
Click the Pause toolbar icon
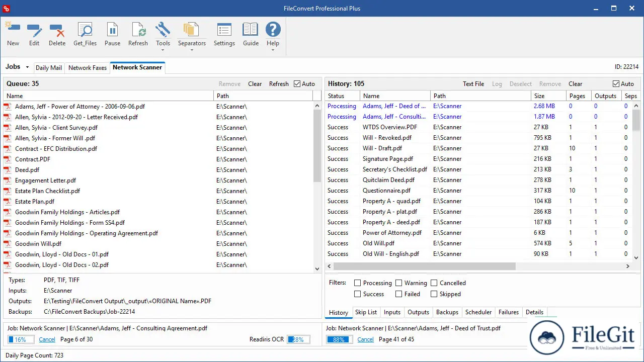112,29
